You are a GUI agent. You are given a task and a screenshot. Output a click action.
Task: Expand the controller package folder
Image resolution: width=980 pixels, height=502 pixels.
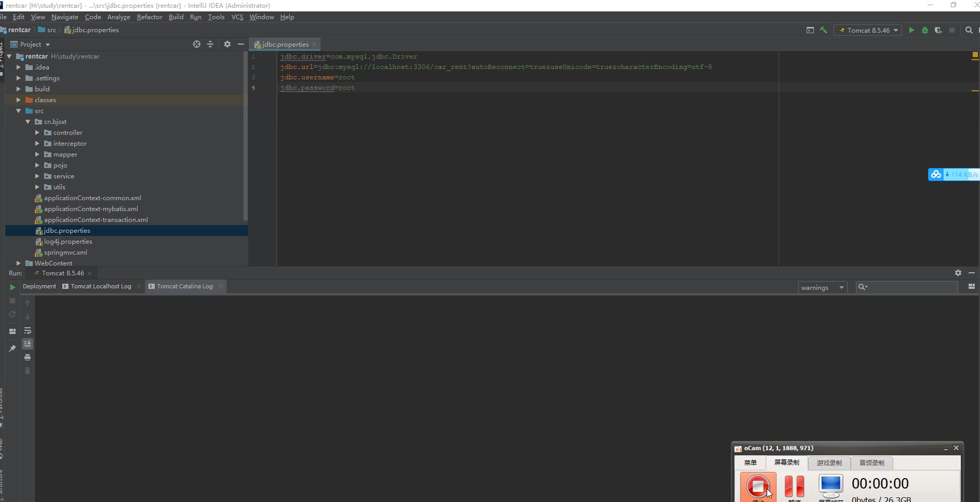[x=37, y=133]
